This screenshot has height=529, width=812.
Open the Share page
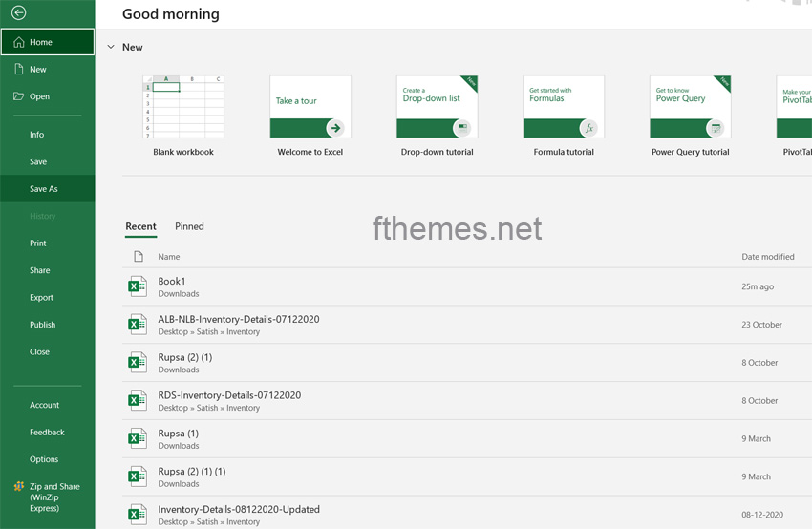pyautogui.click(x=47, y=270)
